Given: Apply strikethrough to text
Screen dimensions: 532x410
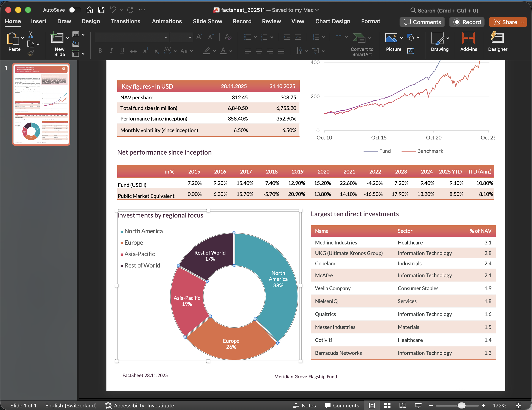Looking at the screenshot, I should tap(134, 51).
